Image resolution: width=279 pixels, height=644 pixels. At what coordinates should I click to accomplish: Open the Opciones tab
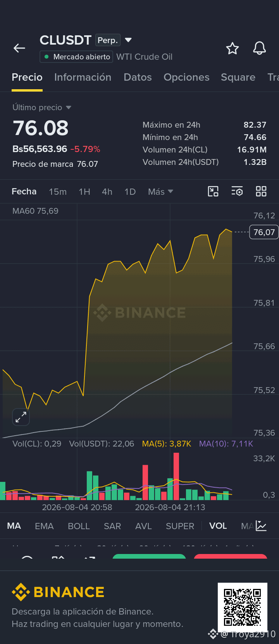(x=186, y=77)
